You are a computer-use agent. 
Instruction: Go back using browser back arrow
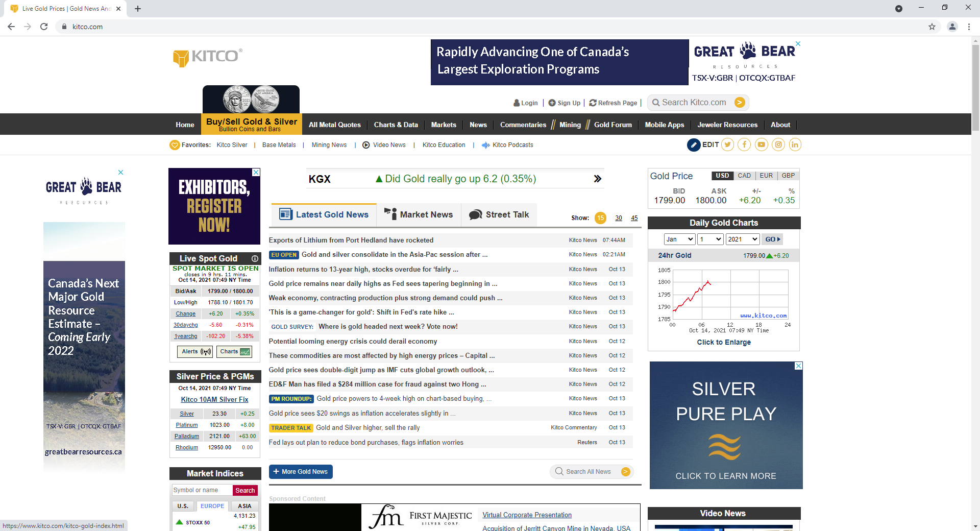click(x=11, y=27)
